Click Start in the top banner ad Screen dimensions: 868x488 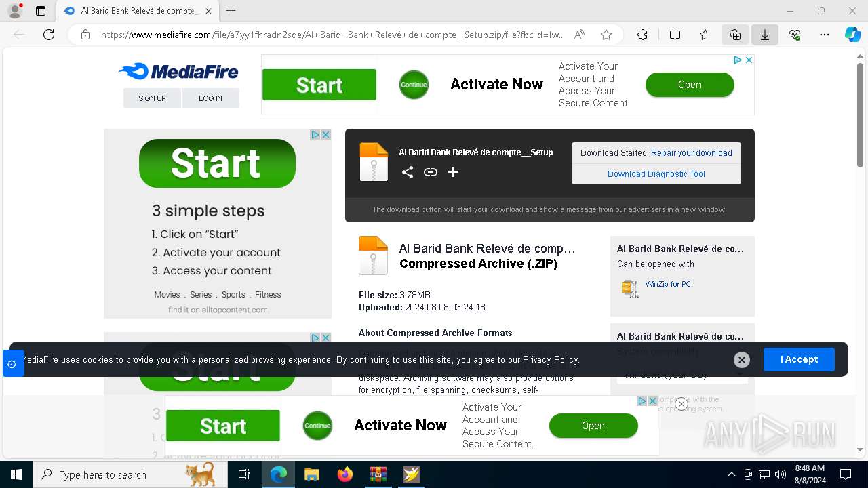click(x=319, y=85)
